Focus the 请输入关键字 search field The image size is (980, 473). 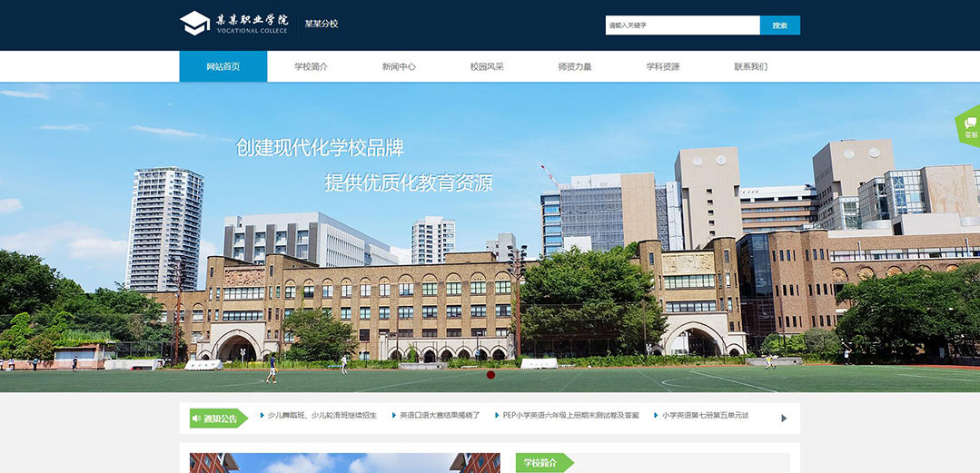tap(682, 25)
